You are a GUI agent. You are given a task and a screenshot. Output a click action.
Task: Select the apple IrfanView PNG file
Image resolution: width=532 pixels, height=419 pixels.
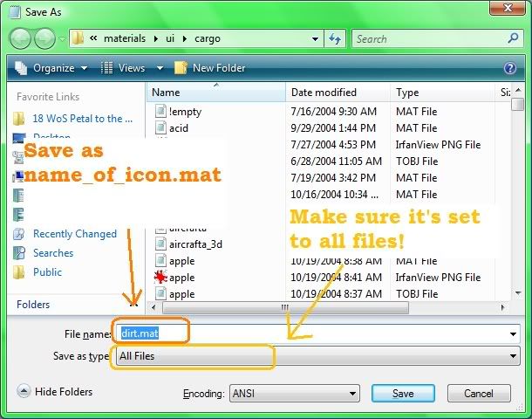[161, 278]
